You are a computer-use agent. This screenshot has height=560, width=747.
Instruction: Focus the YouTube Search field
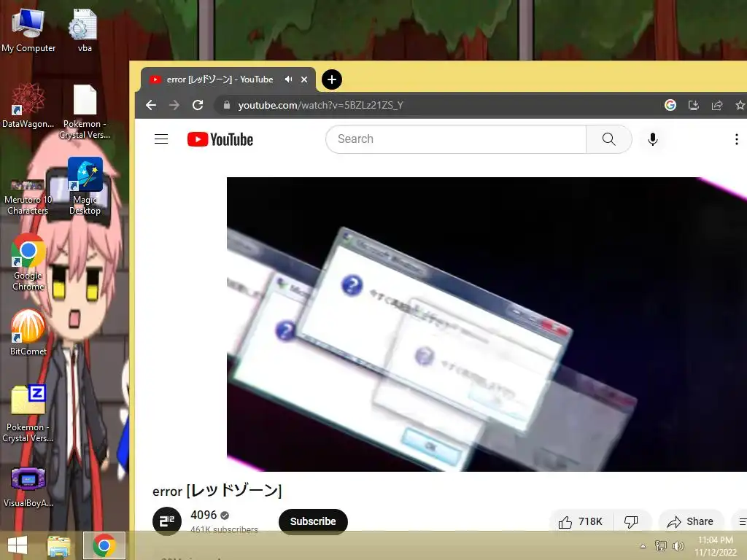pos(456,139)
